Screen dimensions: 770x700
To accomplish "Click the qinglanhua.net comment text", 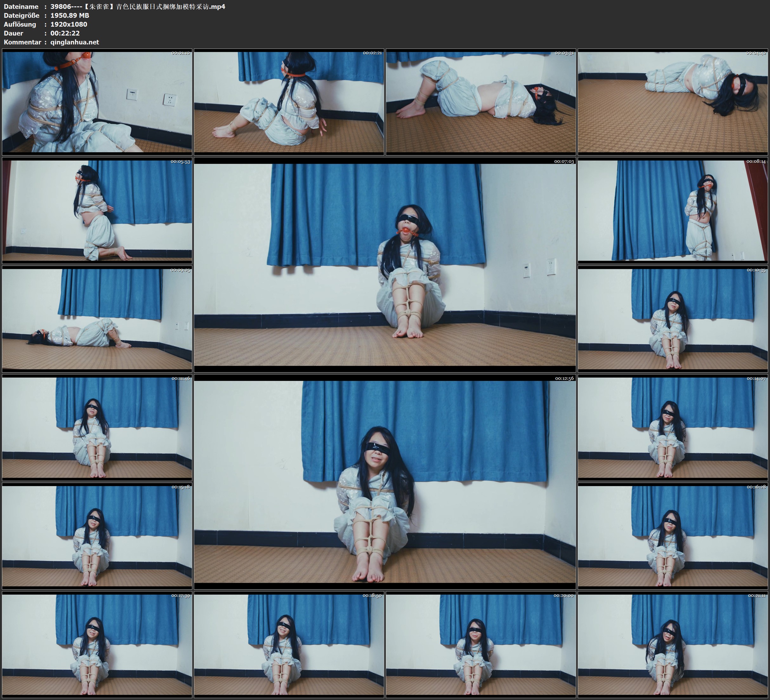I will pos(75,43).
